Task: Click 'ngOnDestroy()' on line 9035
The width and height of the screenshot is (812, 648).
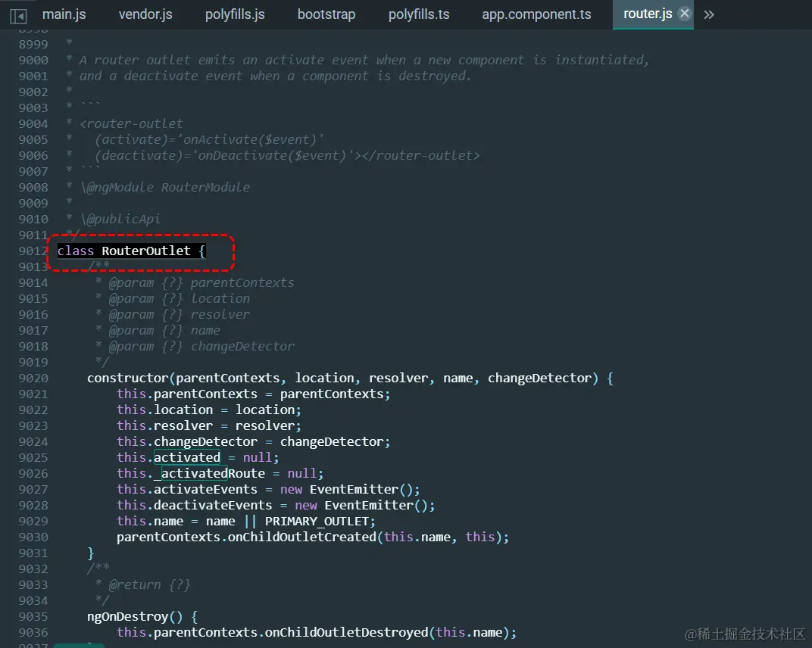Action: pyautogui.click(x=135, y=617)
